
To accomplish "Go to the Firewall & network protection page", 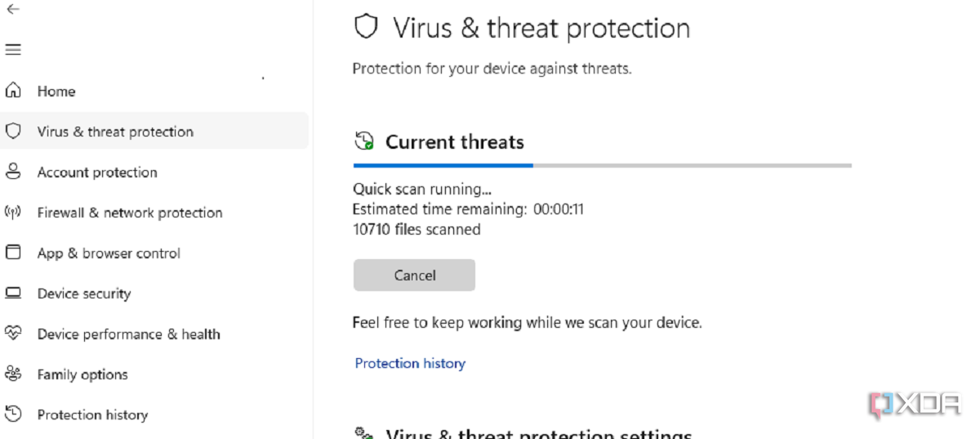I will (x=130, y=212).
